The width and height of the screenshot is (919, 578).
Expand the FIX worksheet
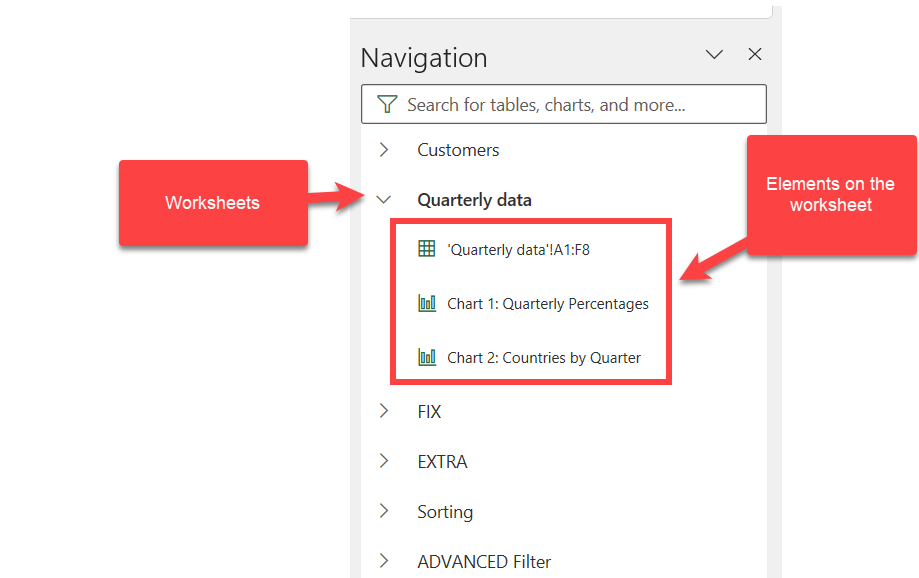click(x=383, y=411)
